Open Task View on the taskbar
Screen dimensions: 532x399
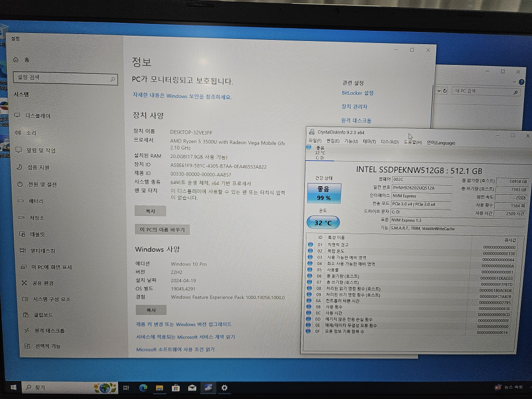pos(126,387)
